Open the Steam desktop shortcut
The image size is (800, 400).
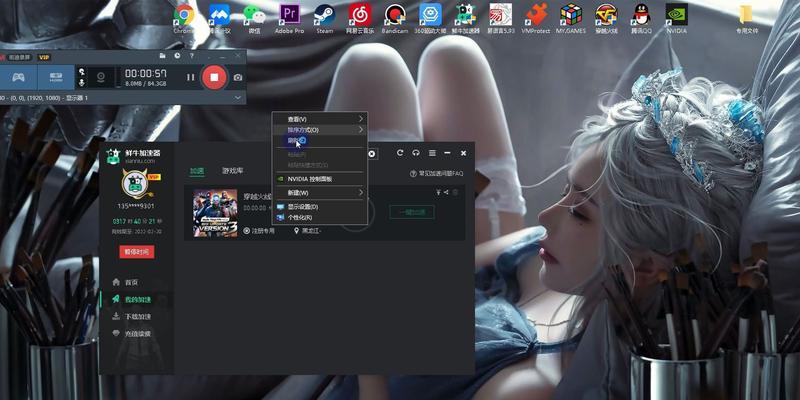tap(324, 18)
